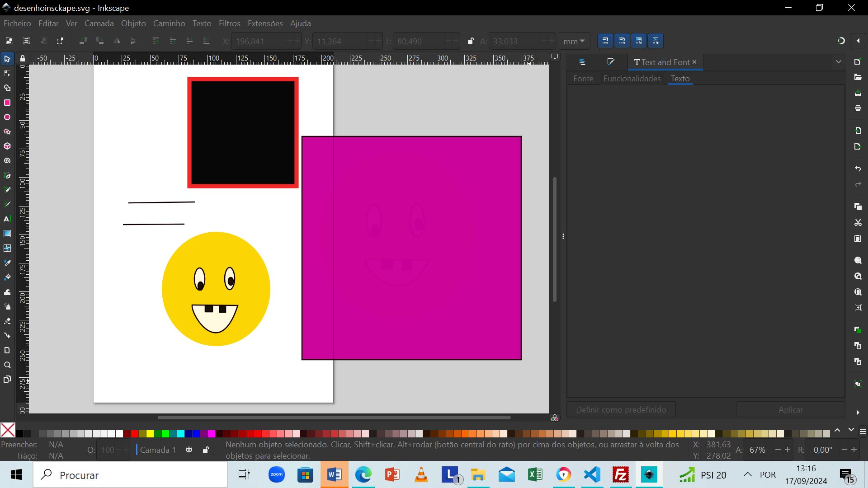Image resolution: width=868 pixels, height=488 pixels.
Task: Select the Gradient tool
Action: pos(7,234)
